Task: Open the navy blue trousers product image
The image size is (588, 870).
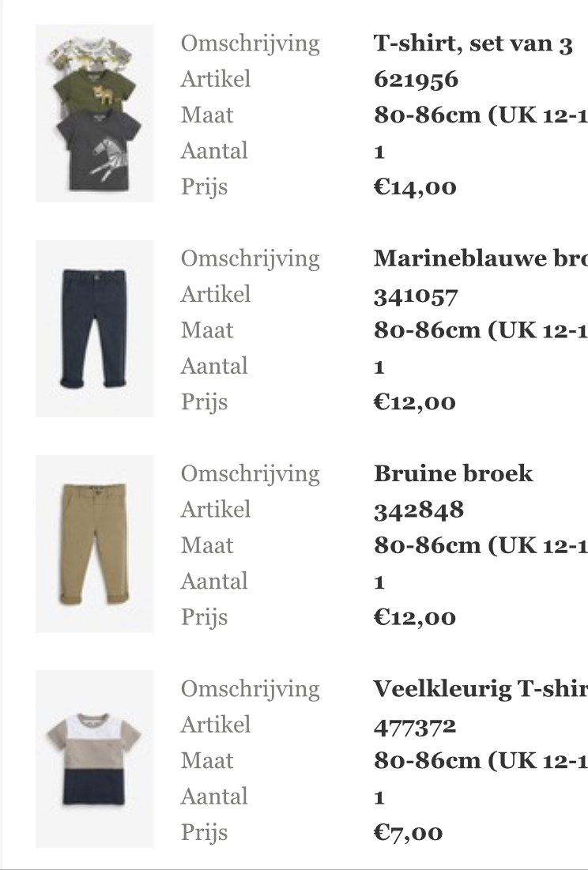Action: 94,329
